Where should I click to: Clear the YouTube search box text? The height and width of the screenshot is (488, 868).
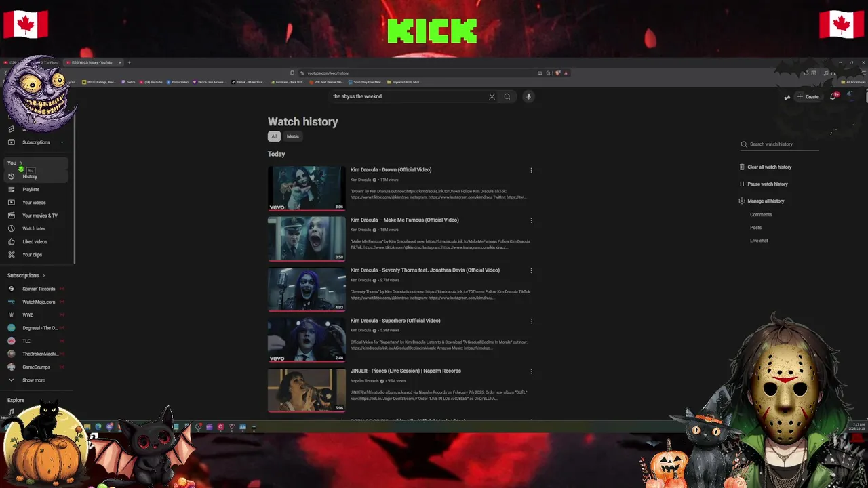[x=492, y=96]
